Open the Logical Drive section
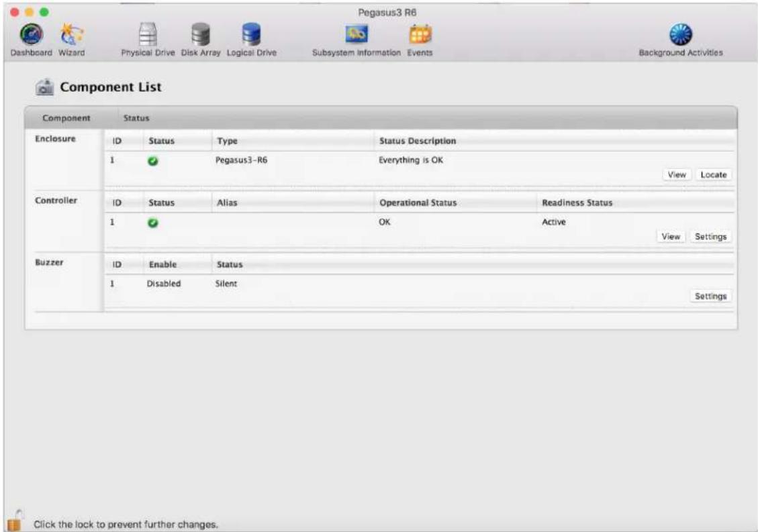 click(x=251, y=40)
